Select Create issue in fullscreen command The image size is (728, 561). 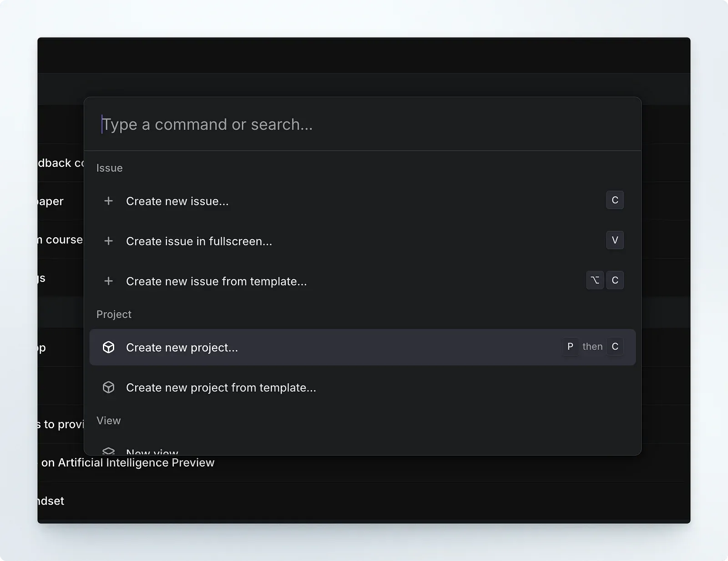362,241
